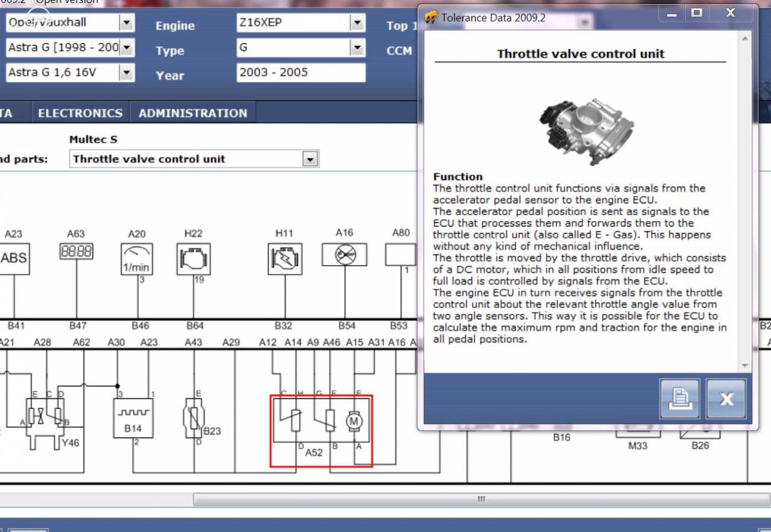Click the Multec S label

point(93,139)
